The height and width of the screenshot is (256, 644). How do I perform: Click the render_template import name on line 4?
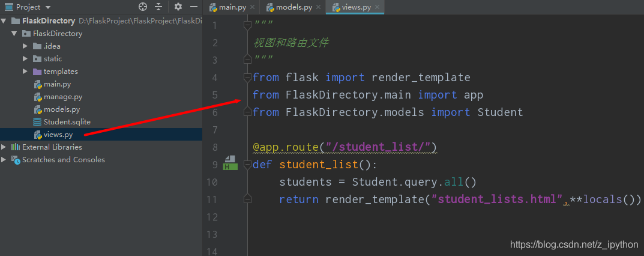421,78
